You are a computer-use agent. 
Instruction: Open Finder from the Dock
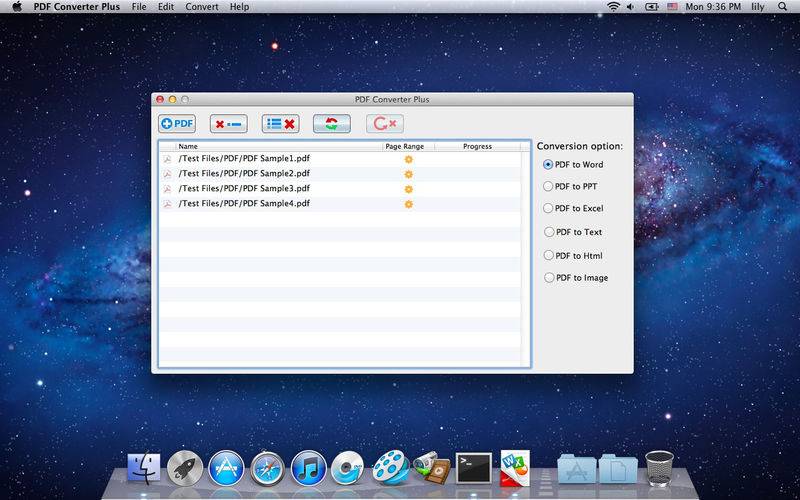point(143,468)
